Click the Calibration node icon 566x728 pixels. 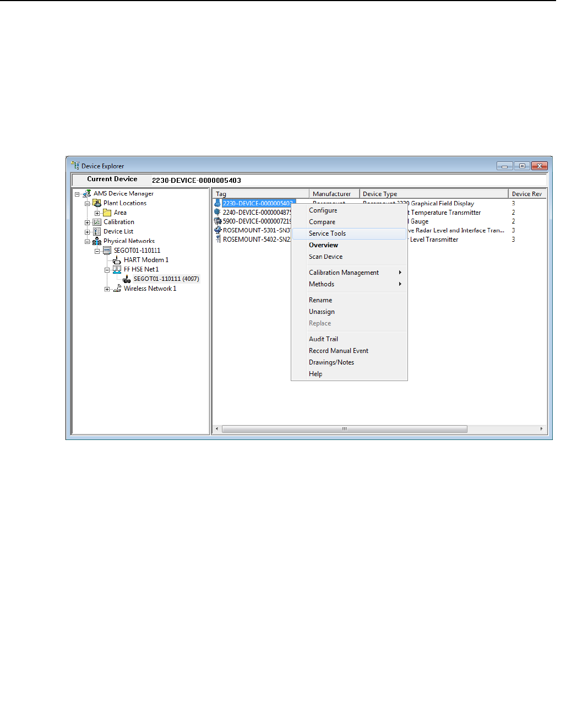coord(97,222)
